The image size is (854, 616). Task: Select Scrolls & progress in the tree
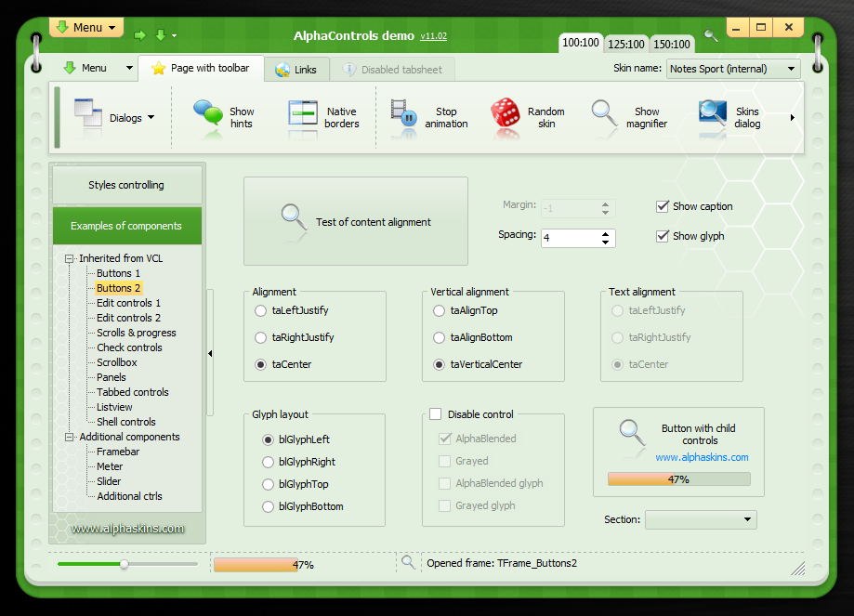137,333
